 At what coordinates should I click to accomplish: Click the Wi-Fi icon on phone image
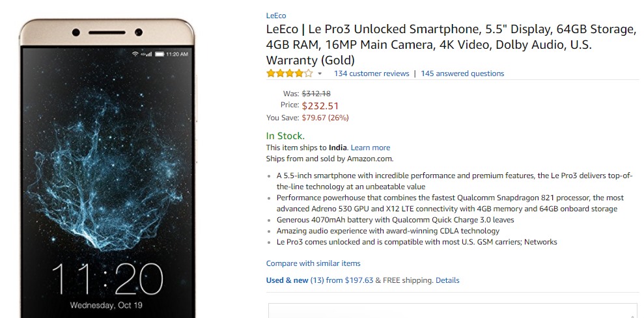tap(135, 54)
